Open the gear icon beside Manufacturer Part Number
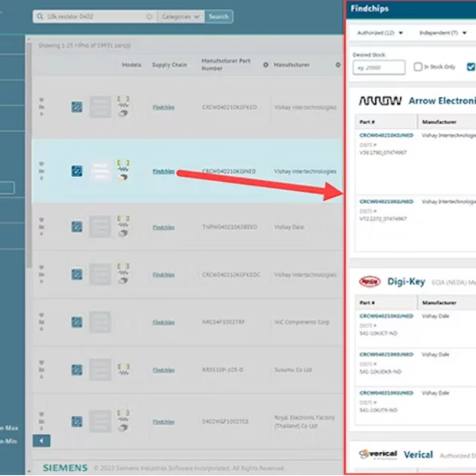The image size is (476, 476). click(x=265, y=65)
